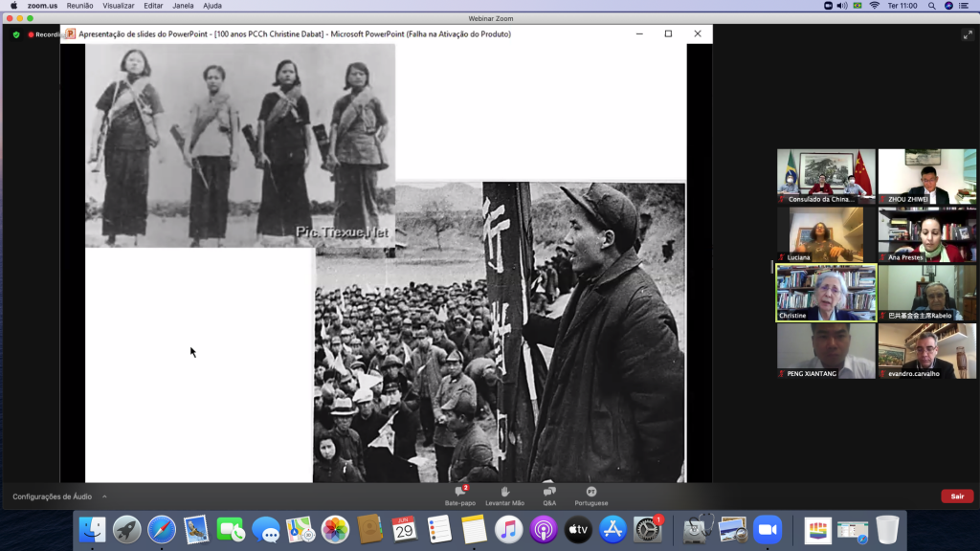Select Ana Prestes' video thumbnail
This screenshot has width=980, height=551.
(927, 235)
